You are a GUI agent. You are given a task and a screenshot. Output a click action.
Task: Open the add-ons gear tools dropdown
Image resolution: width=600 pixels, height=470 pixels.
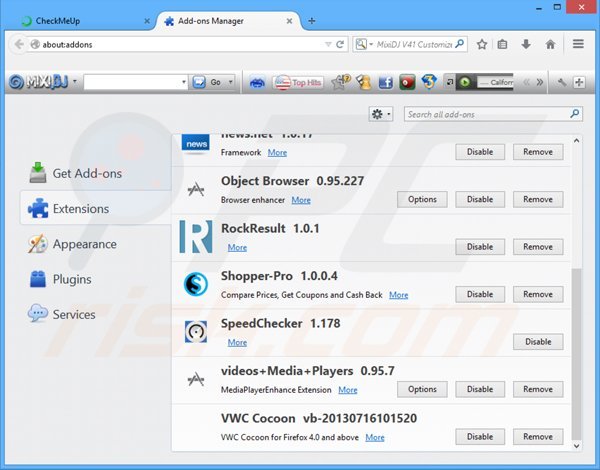pos(381,114)
